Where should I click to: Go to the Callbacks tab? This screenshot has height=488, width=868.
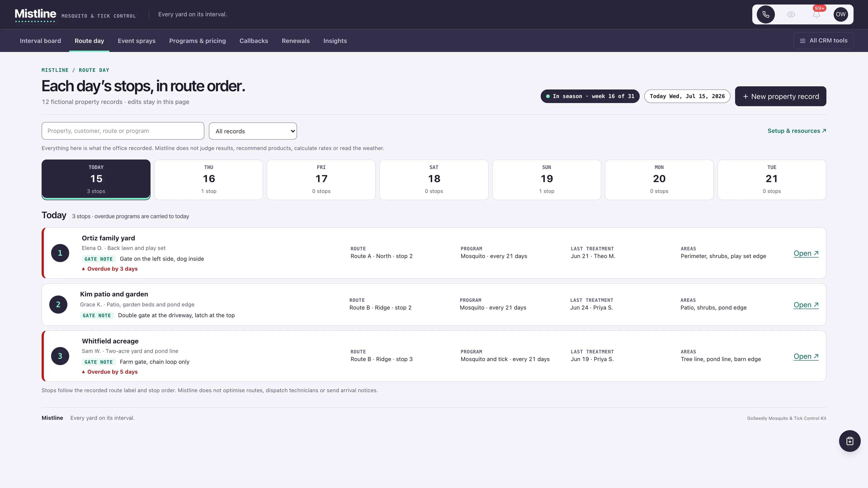254,41
